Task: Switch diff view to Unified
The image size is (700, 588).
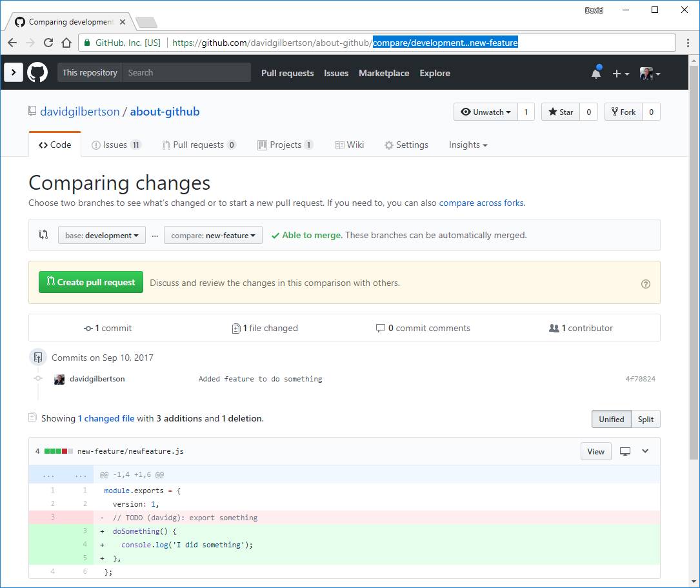Action: click(x=611, y=419)
